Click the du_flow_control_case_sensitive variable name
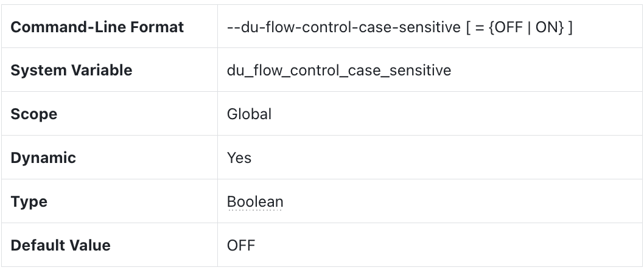The width and height of the screenshot is (644, 270). click(x=338, y=71)
